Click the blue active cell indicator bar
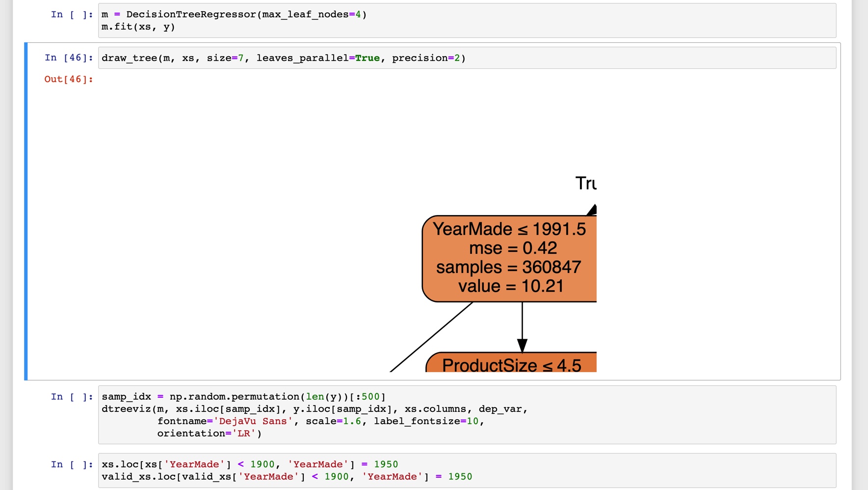868x490 pixels. click(x=26, y=211)
